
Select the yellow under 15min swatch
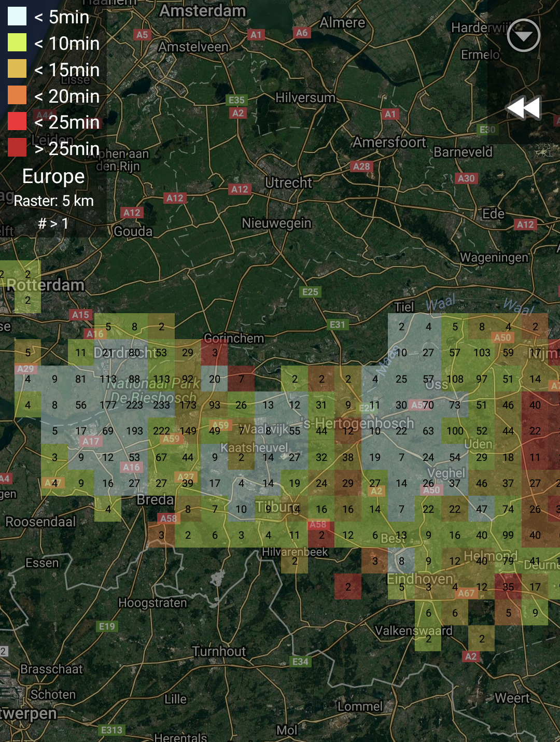tap(17, 69)
